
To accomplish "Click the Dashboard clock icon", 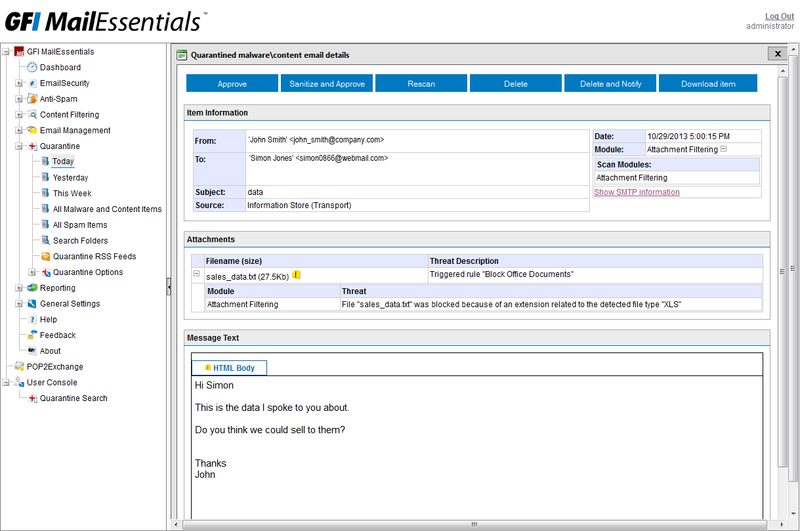I will (32, 67).
